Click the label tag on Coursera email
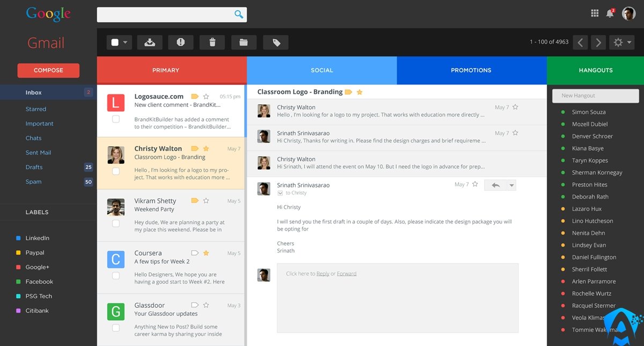 (x=194, y=253)
